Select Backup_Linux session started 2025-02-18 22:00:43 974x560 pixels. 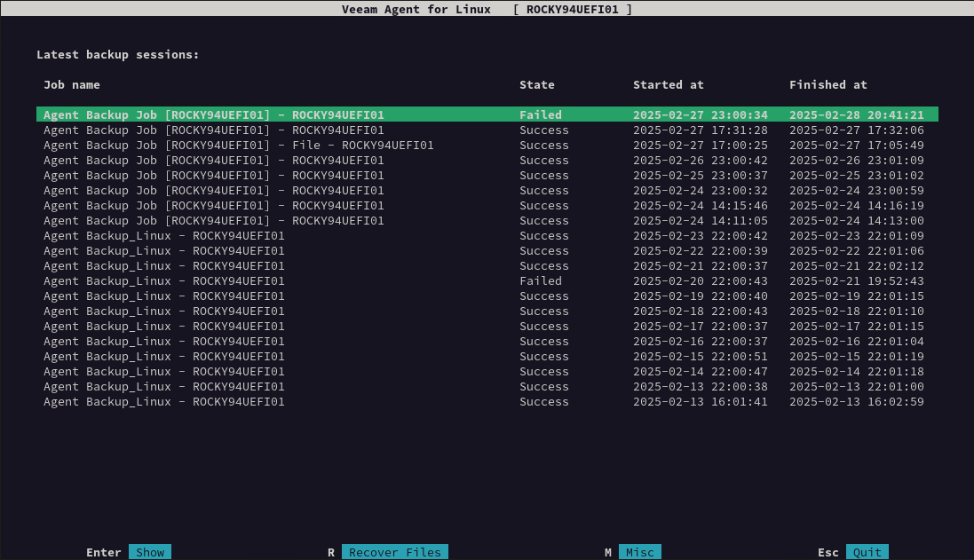(x=487, y=311)
